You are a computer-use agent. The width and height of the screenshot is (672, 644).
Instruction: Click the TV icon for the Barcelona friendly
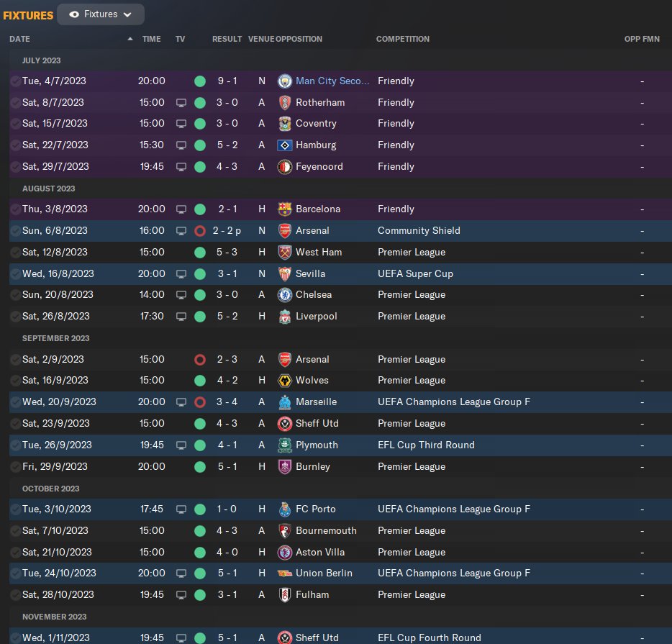coord(181,209)
